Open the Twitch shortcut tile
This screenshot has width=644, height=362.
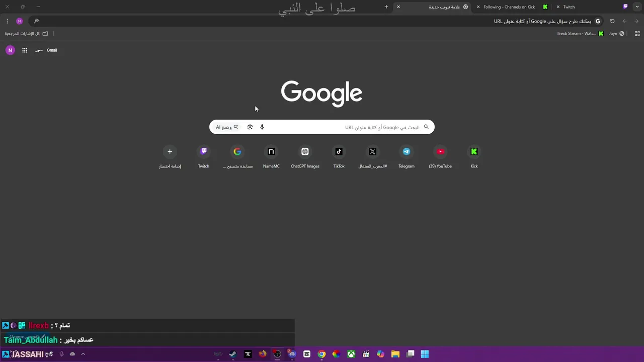tap(203, 157)
